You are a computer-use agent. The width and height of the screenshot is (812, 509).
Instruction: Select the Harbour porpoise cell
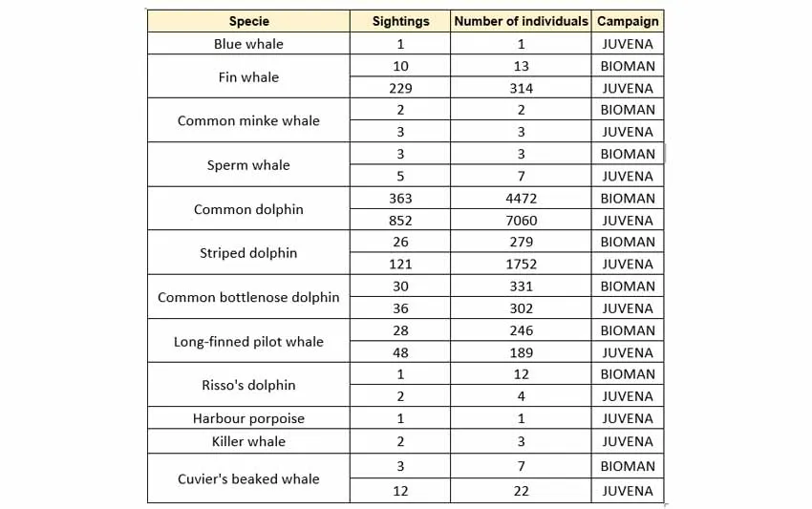click(248, 418)
